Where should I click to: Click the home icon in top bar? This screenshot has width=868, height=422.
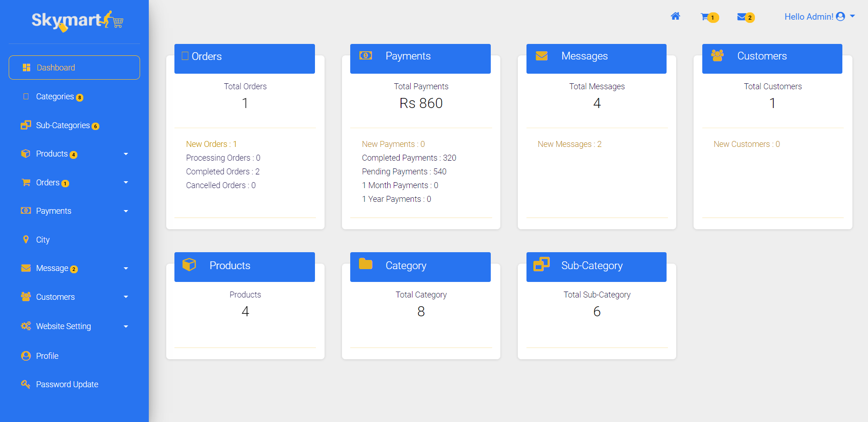tap(675, 16)
